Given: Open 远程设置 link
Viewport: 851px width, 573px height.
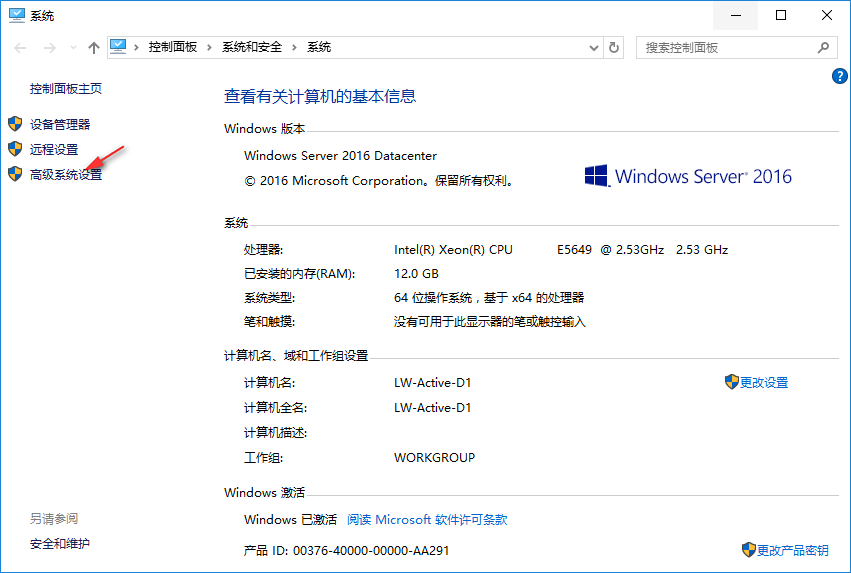Looking at the screenshot, I should point(54,149).
